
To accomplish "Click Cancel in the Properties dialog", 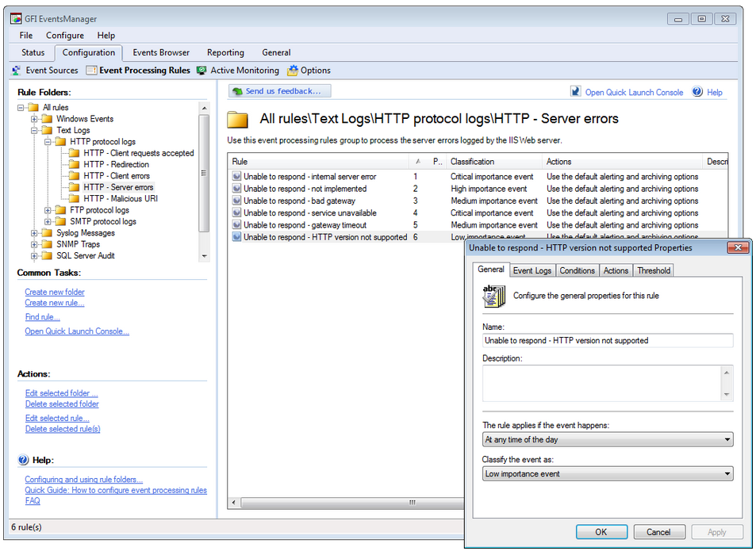I will tap(658, 532).
